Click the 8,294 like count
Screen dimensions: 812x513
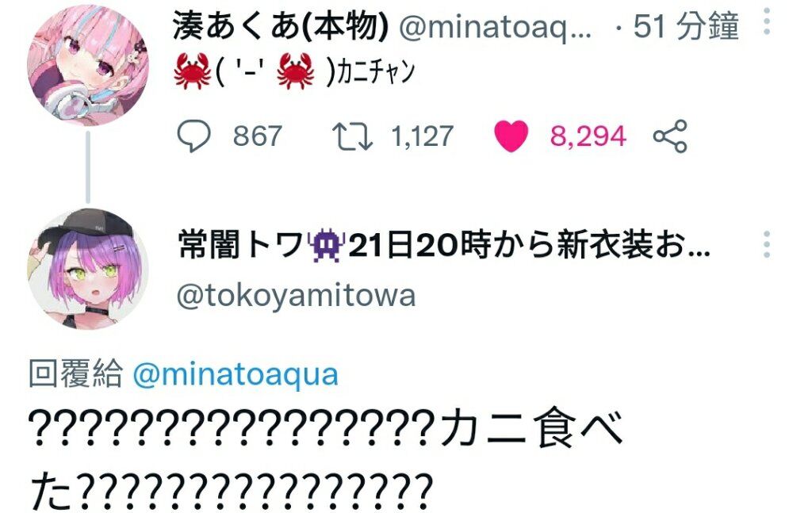click(x=588, y=136)
